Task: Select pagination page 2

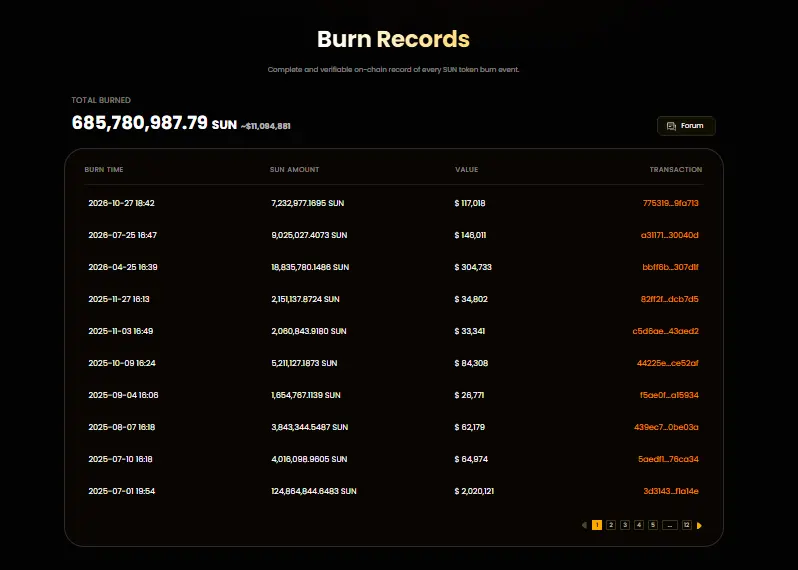Action: (611, 525)
